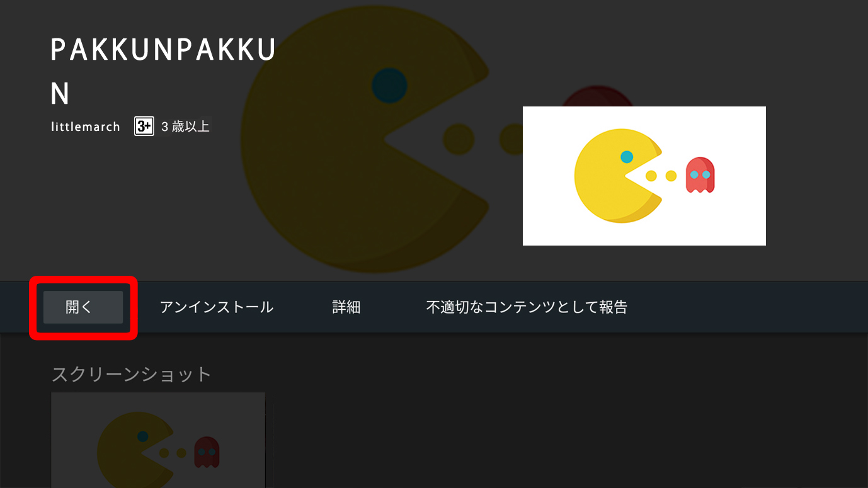868x488 pixels.
Task: Click the yellow pellets in the white preview
Action: click(x=661, y=176)
